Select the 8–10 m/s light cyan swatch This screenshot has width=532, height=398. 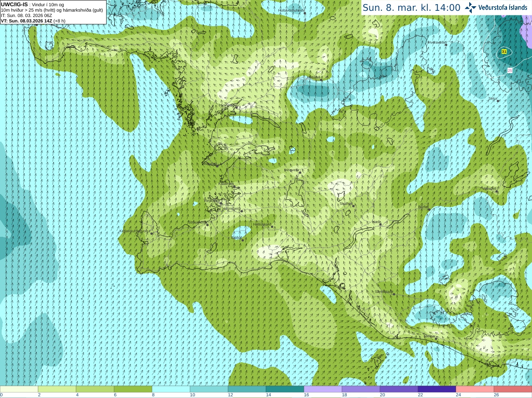171,389
